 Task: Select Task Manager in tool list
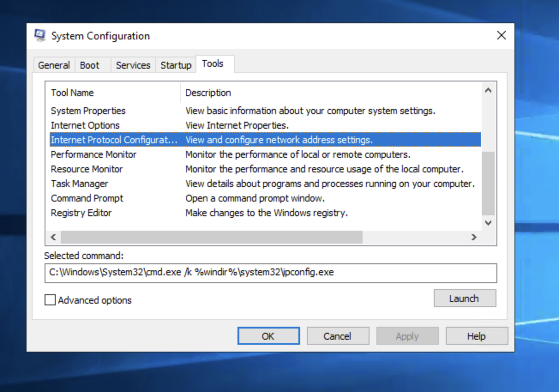click(x=80, y=184)
